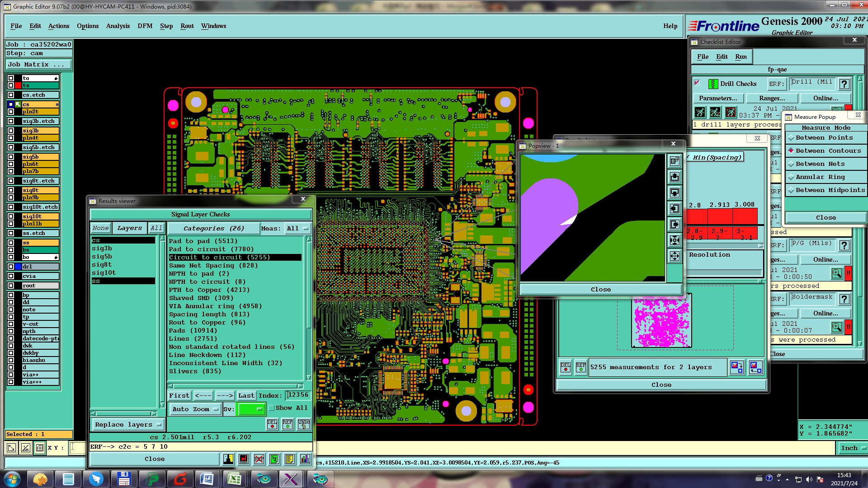Click the help question mark for Drill Checks
The image size is (868, 488).
click(844, 84)
